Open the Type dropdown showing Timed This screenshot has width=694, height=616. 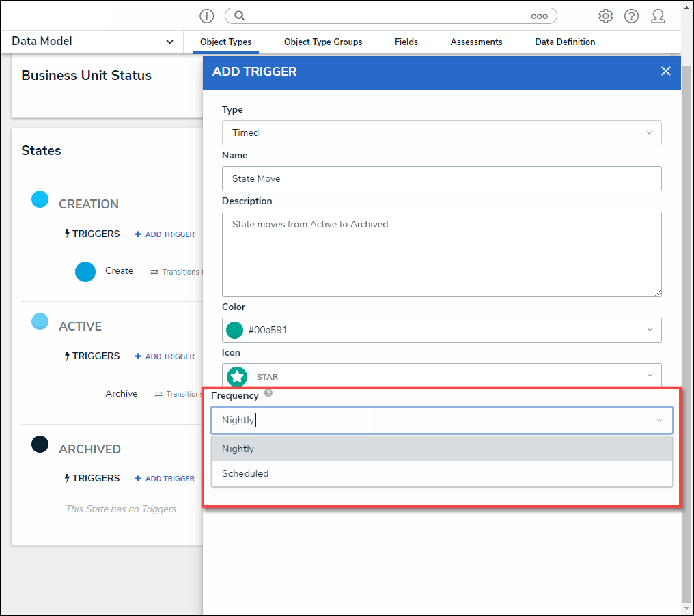pyautogui.click(x=442, y=132)
